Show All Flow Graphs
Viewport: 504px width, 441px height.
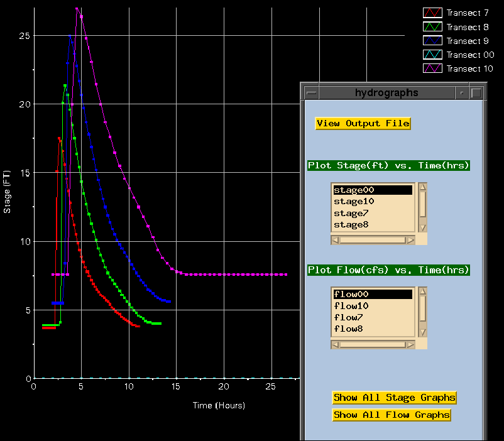click(x=392, y=415)
